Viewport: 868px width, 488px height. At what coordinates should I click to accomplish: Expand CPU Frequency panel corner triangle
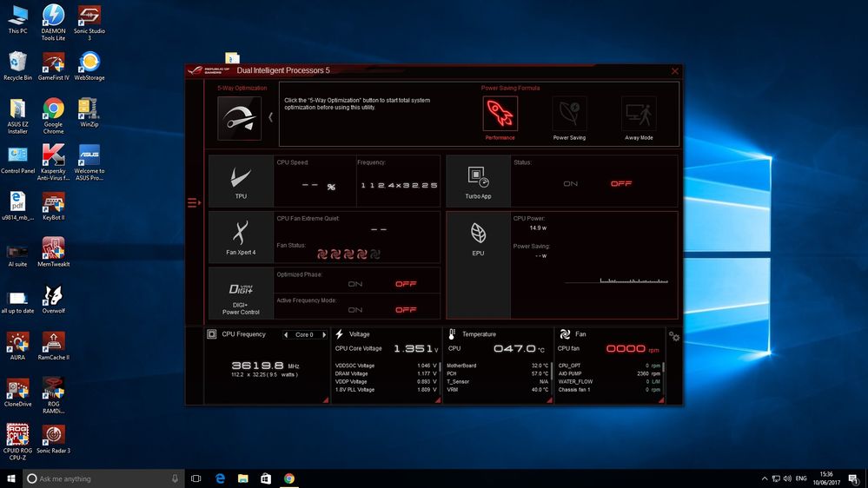point(326,399)
